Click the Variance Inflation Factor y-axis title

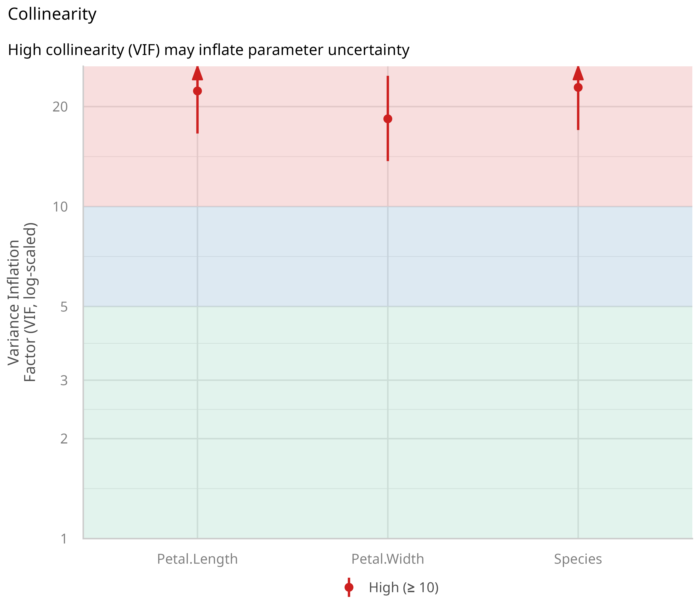coord(22,302)
